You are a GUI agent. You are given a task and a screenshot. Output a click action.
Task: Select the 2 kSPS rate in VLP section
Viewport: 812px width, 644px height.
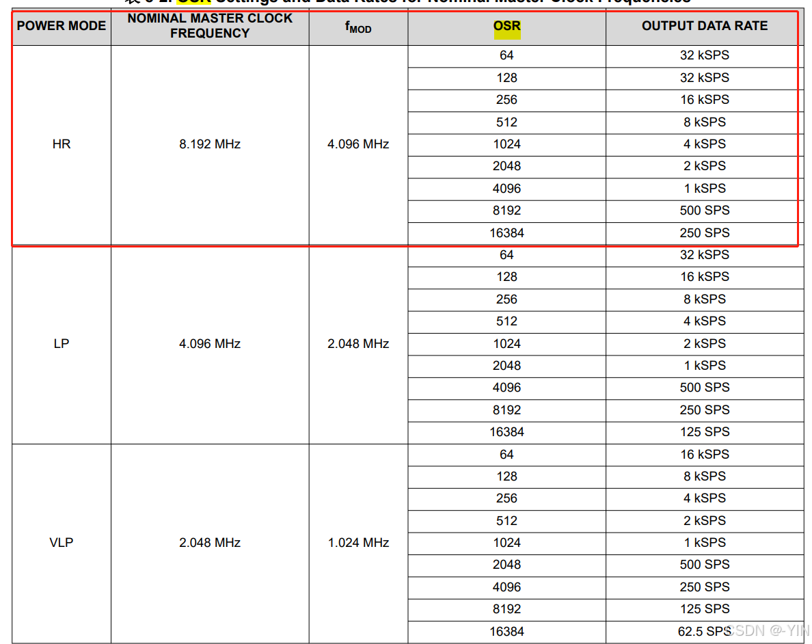(x=704, y=521)
